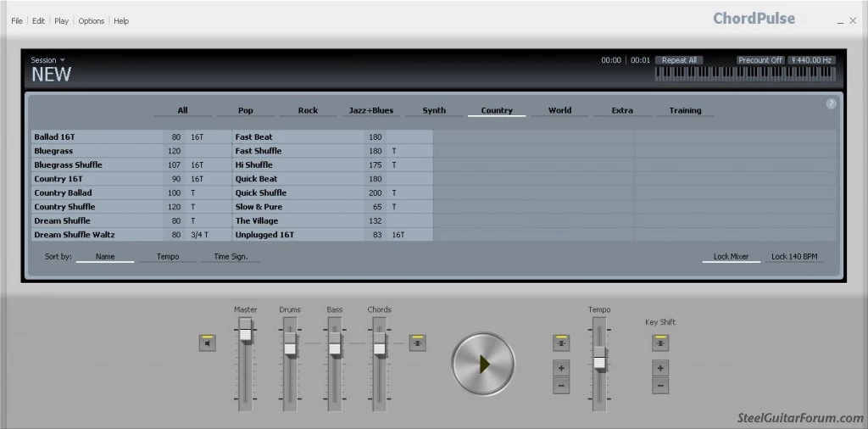Open help with the question mark icon
868x429 pixels.
(831, 103)
